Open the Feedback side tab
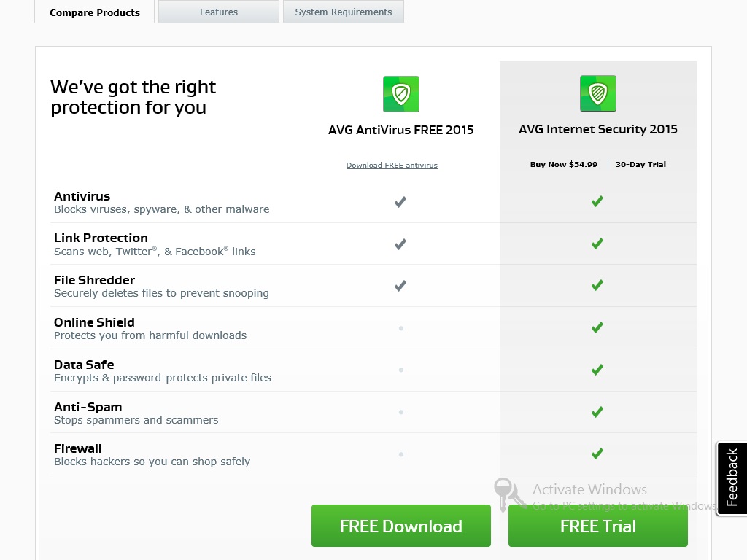 coord(732,478)
